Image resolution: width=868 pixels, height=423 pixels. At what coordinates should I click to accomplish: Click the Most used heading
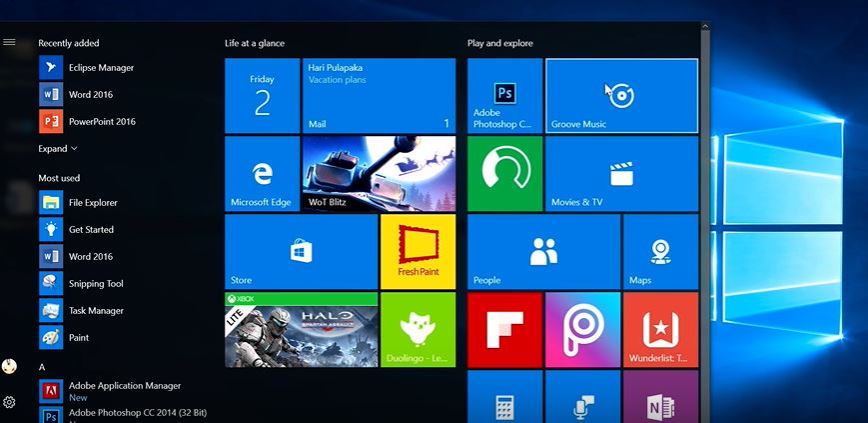pos(59,178)
